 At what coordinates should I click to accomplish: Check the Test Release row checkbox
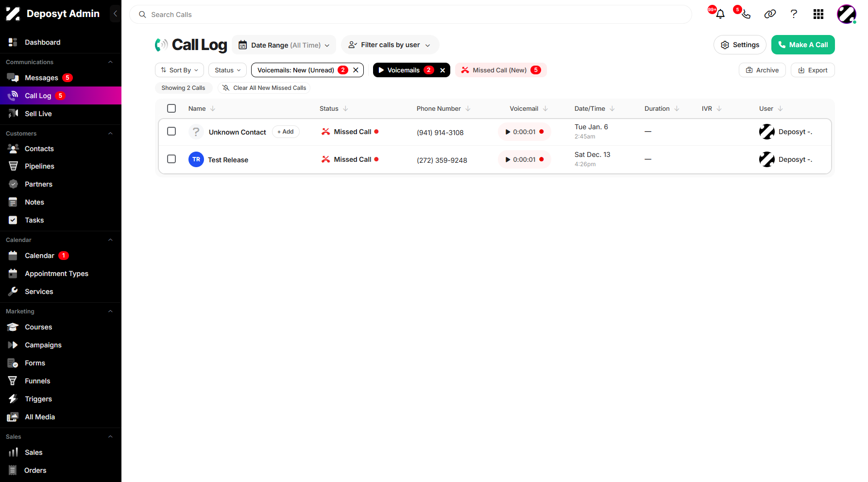(171, 159)
